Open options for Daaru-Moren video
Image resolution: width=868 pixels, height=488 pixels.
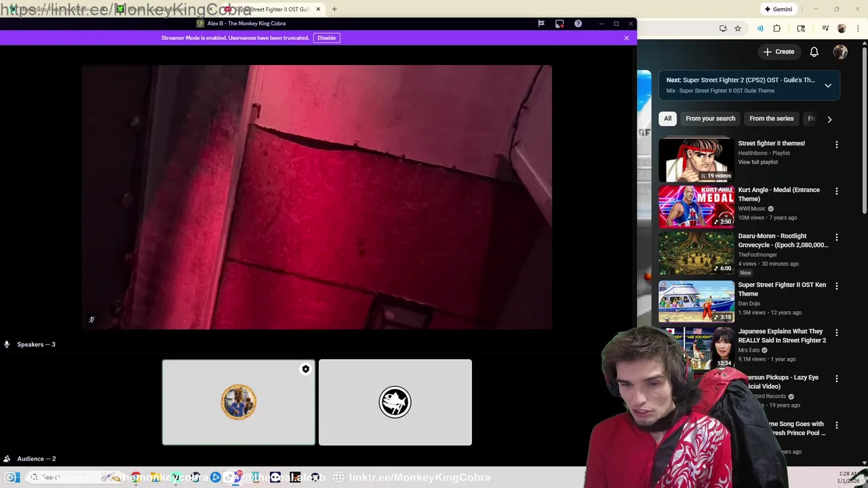pos(837,237)
